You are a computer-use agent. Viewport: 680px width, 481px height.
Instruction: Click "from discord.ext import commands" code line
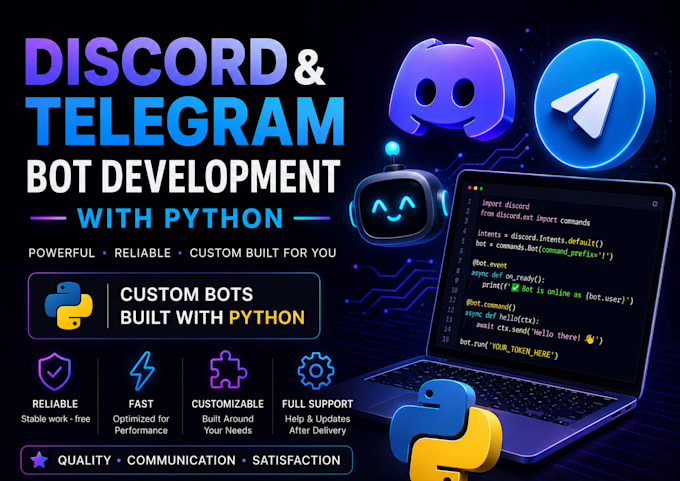[x=535, y=218]
